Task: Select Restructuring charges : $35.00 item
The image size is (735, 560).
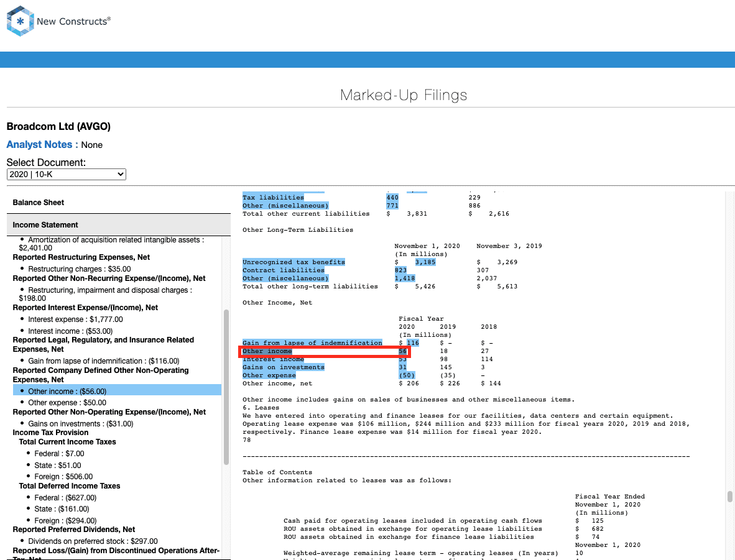Action: [x=79, y=269]
